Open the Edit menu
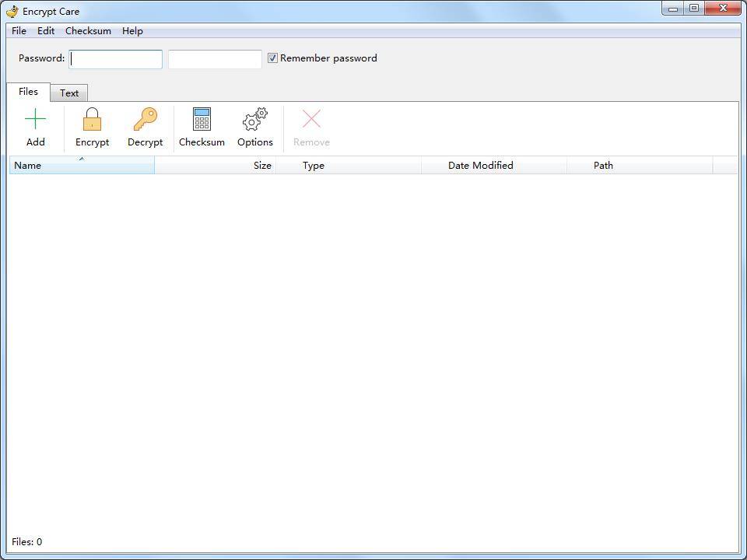This screenshot has height=560, width=747. pyautogui.click(x=45, y=31)
